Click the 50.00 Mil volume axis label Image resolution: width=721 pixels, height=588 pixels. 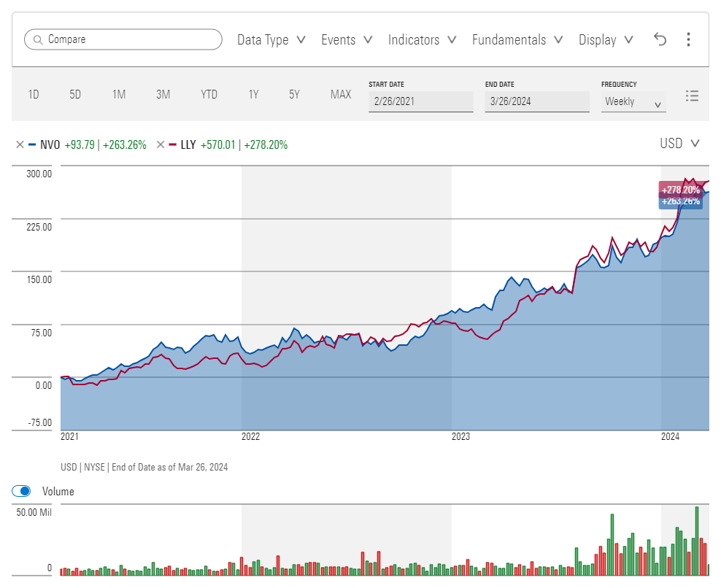pyautogui.click(x=34, y=512)
